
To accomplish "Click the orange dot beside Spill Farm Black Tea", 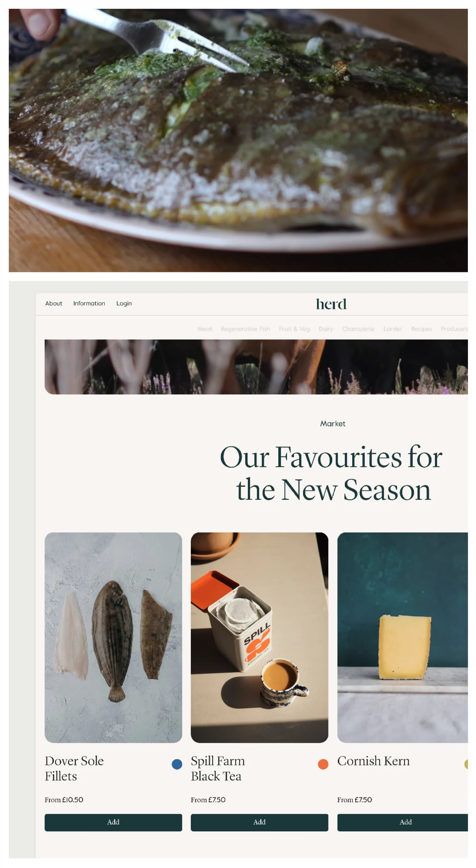I will (x=323, y=764).
